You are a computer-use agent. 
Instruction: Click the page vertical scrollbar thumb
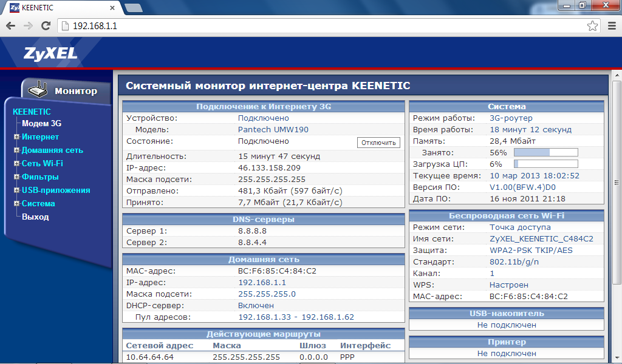[617, 182]
